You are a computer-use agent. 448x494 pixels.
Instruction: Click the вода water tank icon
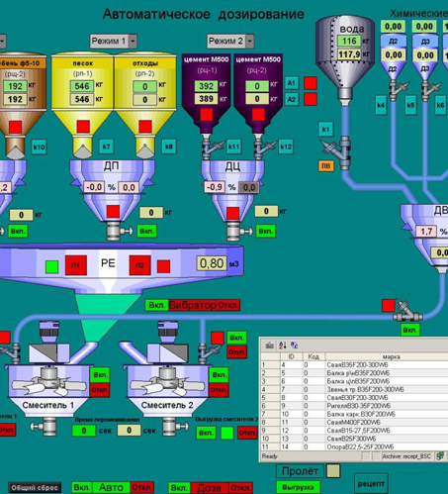pyautogui.click(x=345, y=59)
